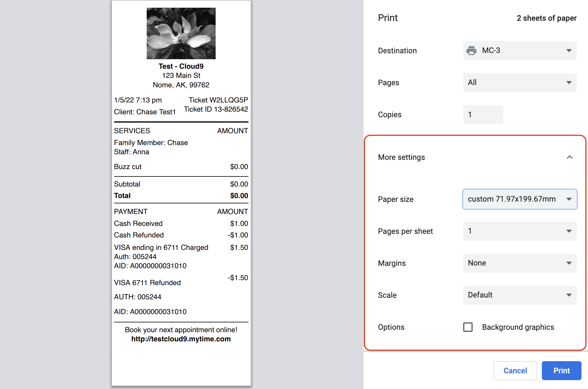Collapse the More settings section
The width and height of the screenshot is (588, 389).
coord(569,157)
